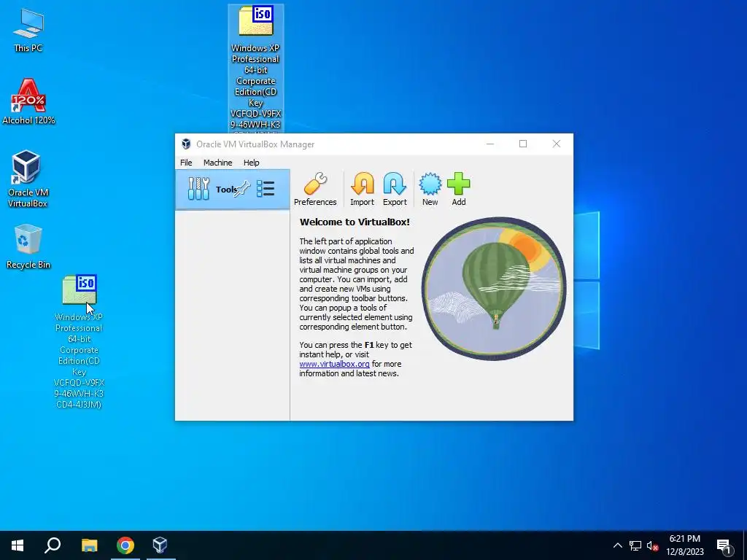Open File Explorer from the taskbar
This screenshot has width=747, height=560.
[89, 545]
